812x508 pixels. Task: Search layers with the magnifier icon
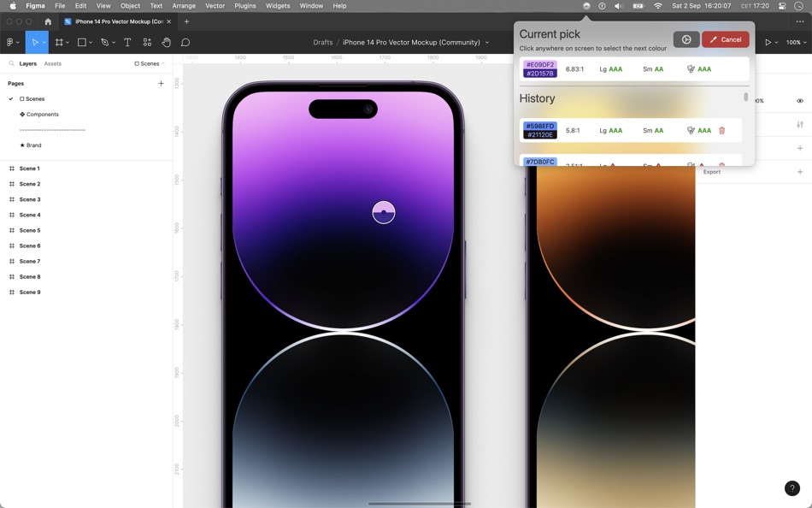[x=11, y=64]
